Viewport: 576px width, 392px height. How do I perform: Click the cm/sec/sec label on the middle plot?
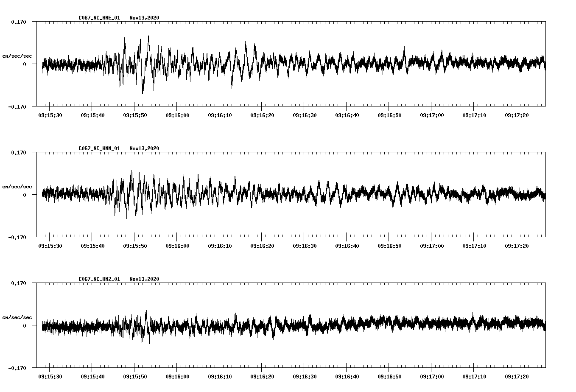[x=17, y=186]
